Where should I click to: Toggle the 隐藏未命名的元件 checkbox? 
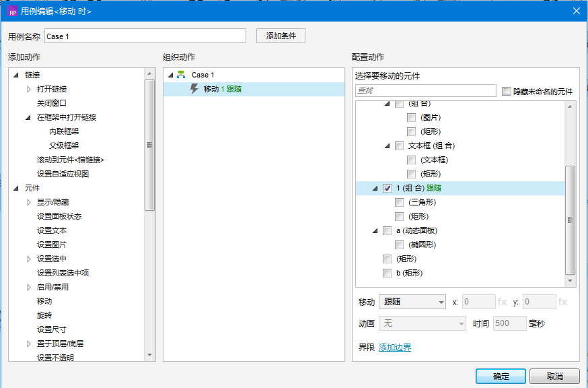click(x=507, y=91)
